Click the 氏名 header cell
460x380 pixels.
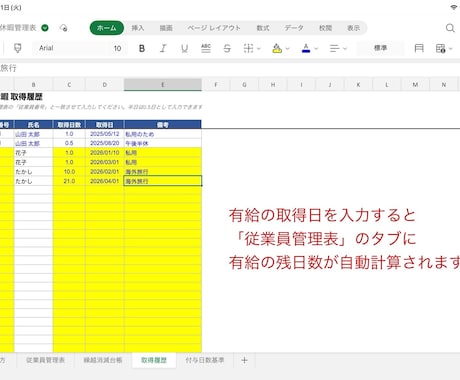[x=33, y=125]
